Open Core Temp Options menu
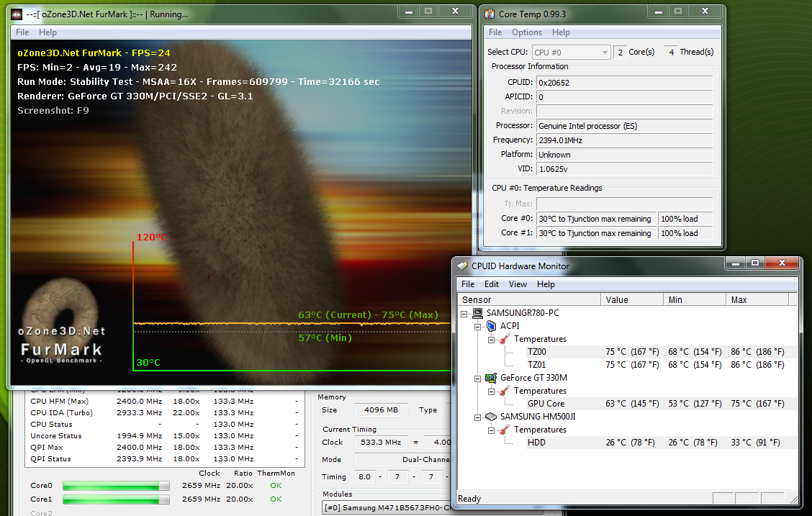The height and width of the screenshot is (516, 812). coord(527,32)
